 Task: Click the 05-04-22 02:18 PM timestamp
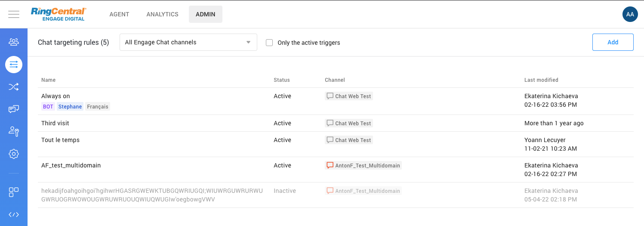click(551, 199)
